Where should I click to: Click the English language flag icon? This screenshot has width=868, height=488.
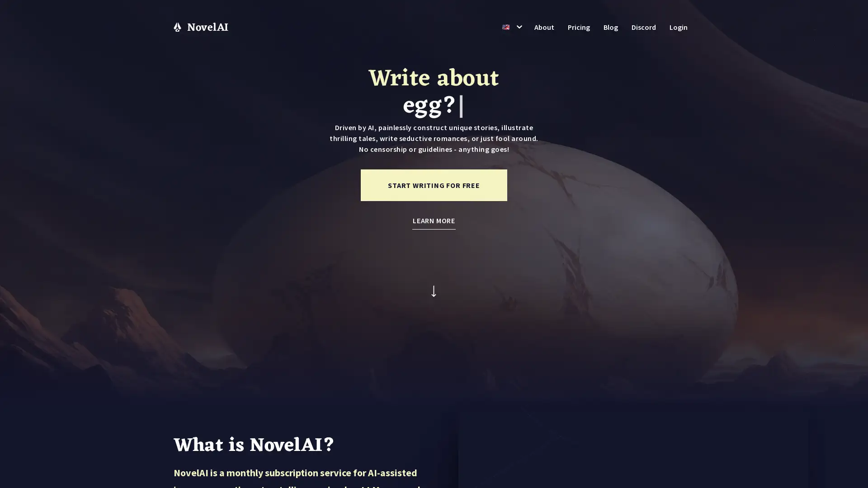[x=505, y=28]
